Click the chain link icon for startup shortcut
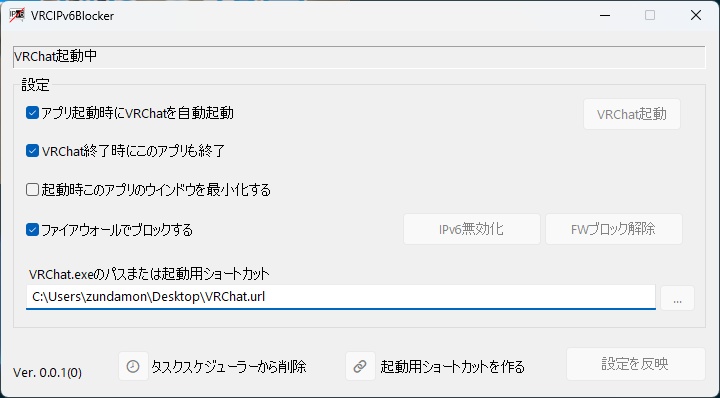 [x=360, y=366]
